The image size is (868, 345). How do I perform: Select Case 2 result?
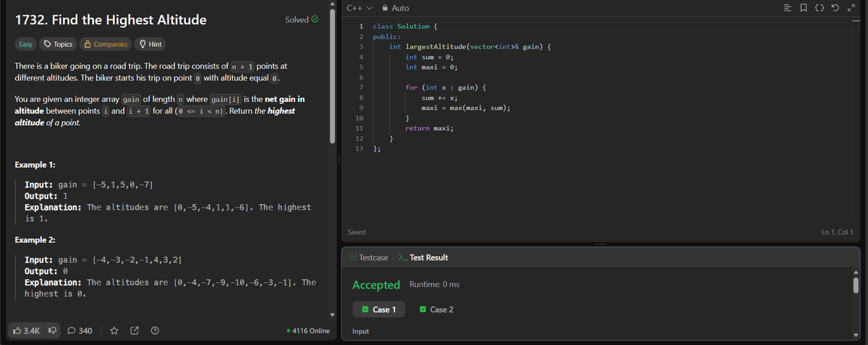[x=436, y=310]
